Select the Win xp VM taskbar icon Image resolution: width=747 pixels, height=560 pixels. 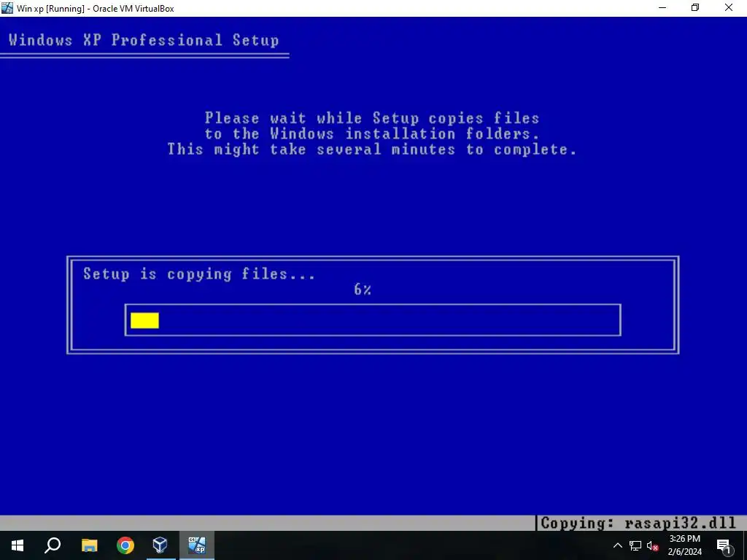click(x=197, y=545)
